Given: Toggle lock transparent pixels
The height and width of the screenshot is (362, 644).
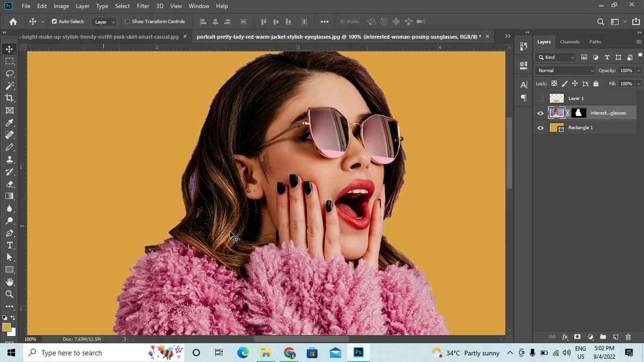Looking at the screenshot, I should 554,83.
